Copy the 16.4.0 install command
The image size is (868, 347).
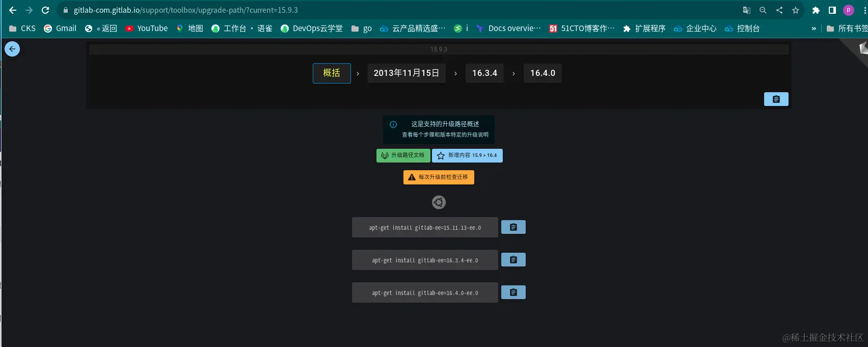click(x=513, y=292)
